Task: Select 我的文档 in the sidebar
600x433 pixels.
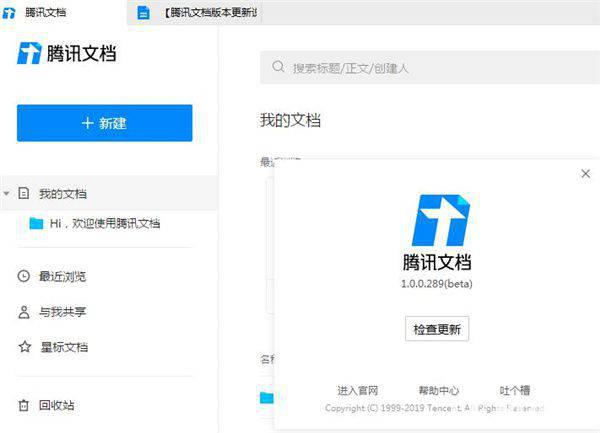Action: pos(109,194)
